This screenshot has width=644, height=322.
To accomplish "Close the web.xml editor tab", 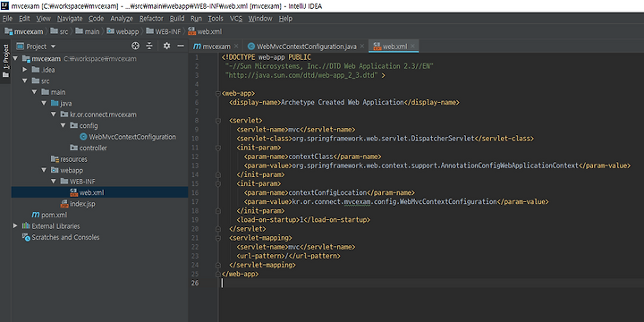I will [x=412, y=47].
